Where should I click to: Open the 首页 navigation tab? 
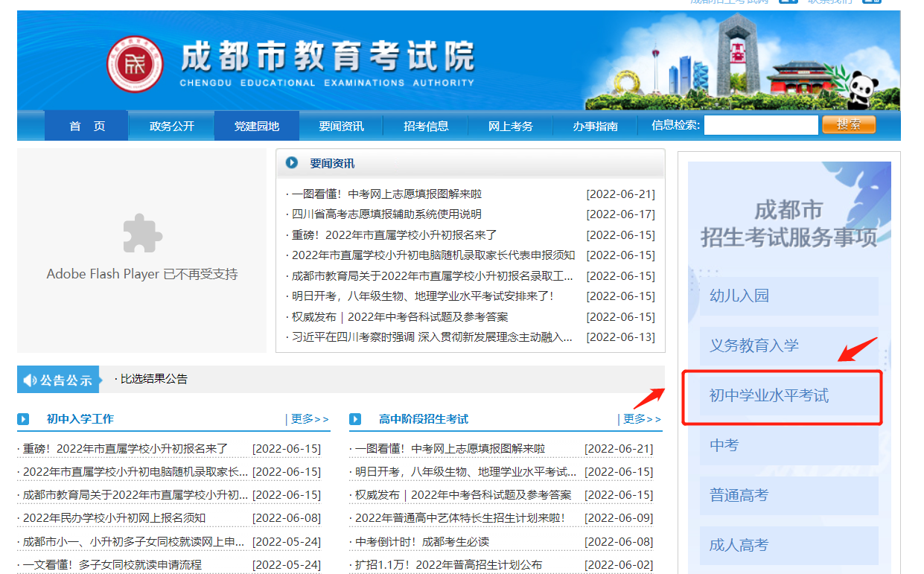[87, 126]
